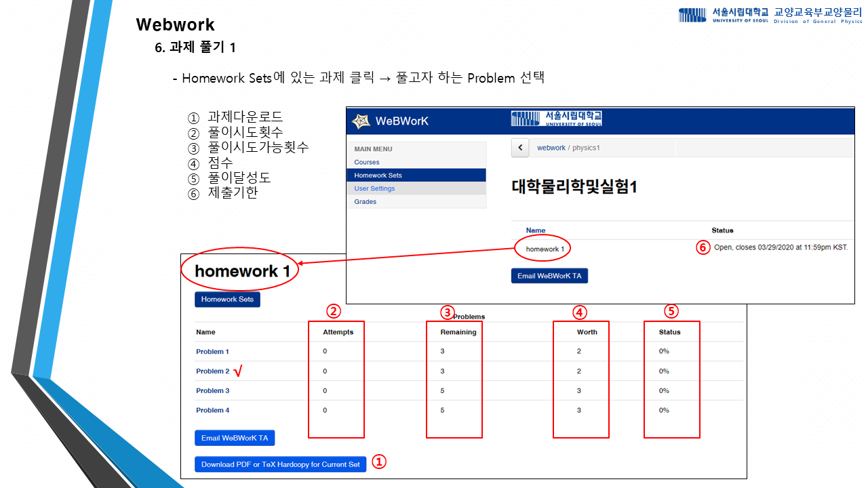Screen dimensions: 868x488
Task: Open User Settings from the sidebar
Action: tap(375, 188)
